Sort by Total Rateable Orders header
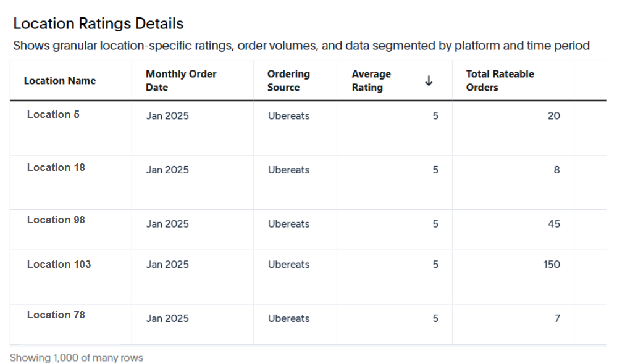 click(x=500, y=81)
